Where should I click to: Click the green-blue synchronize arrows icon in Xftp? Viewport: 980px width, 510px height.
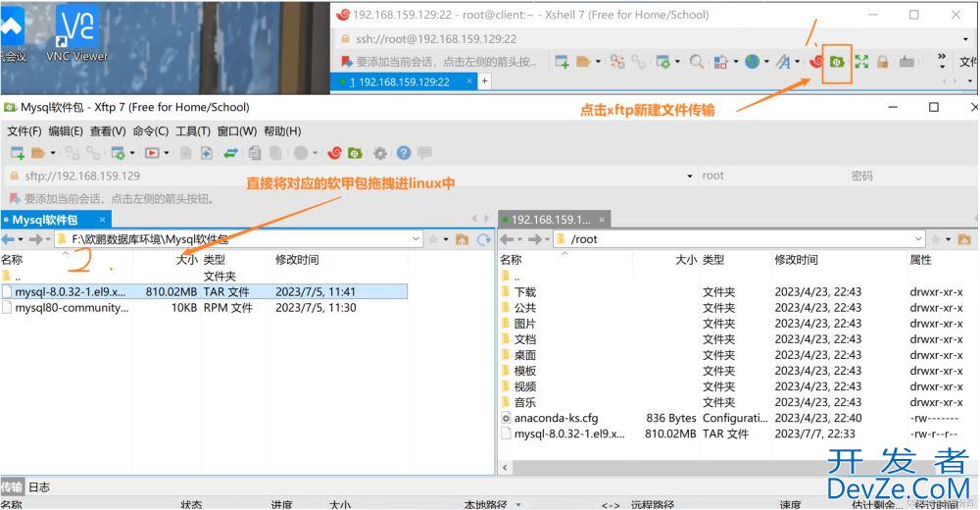(x=230, y=153)
